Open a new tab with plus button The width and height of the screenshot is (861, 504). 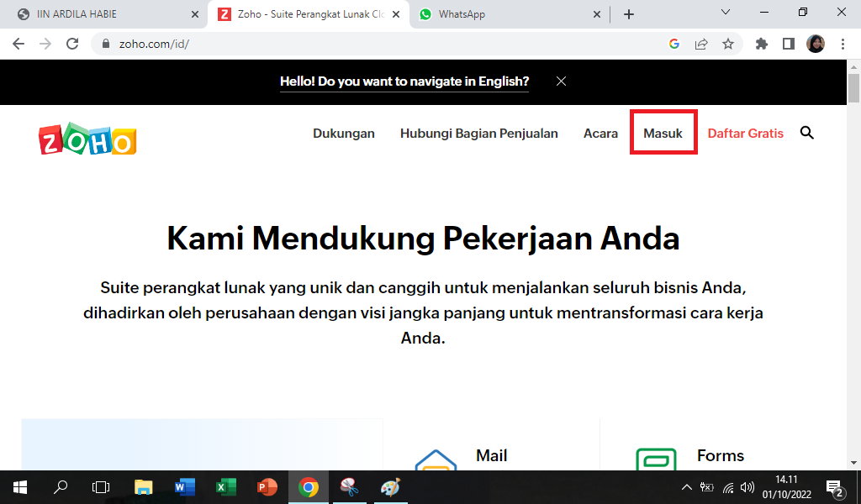point(629,14)
